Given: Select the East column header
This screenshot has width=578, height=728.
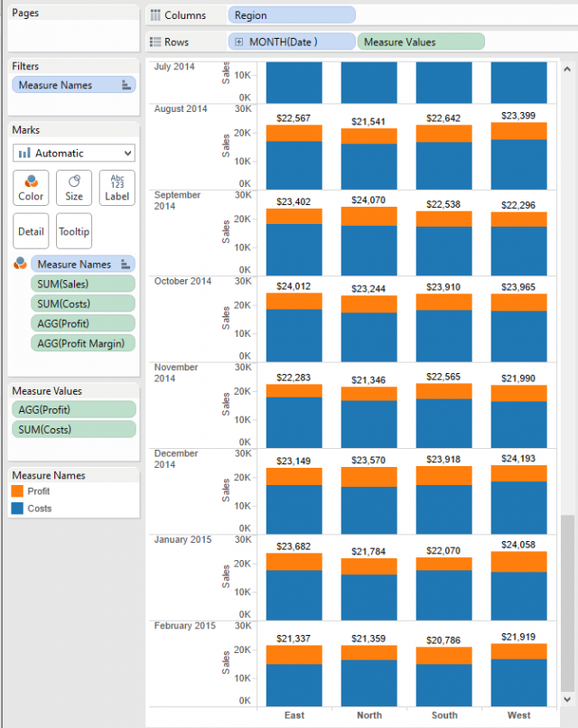Looking at the screenshot, I should (x=294, y=715).
